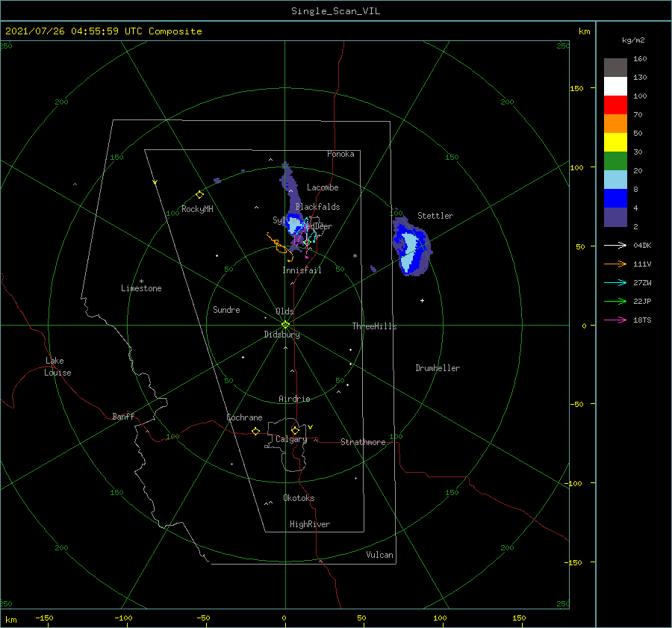Click the Okotoks city label

click(299, 497)
